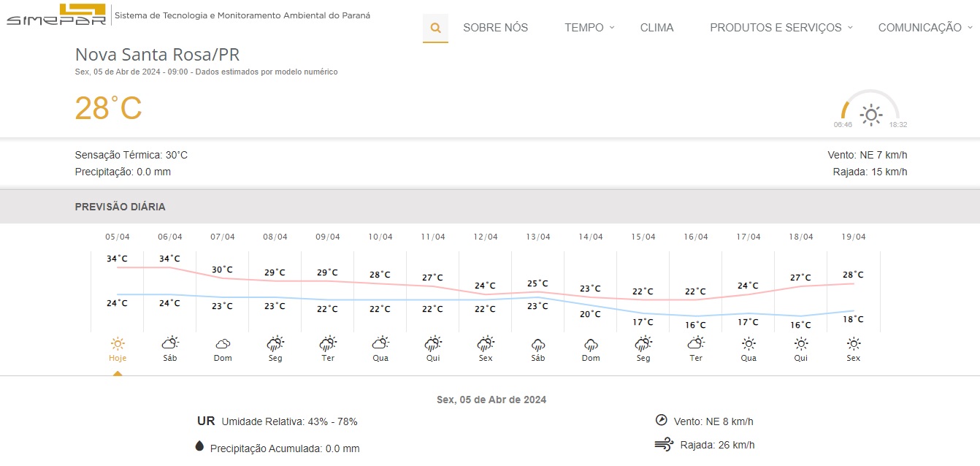Expand the TEMPO dropdown menu
The image size is (980, 466).
click(x=589, y=28)
